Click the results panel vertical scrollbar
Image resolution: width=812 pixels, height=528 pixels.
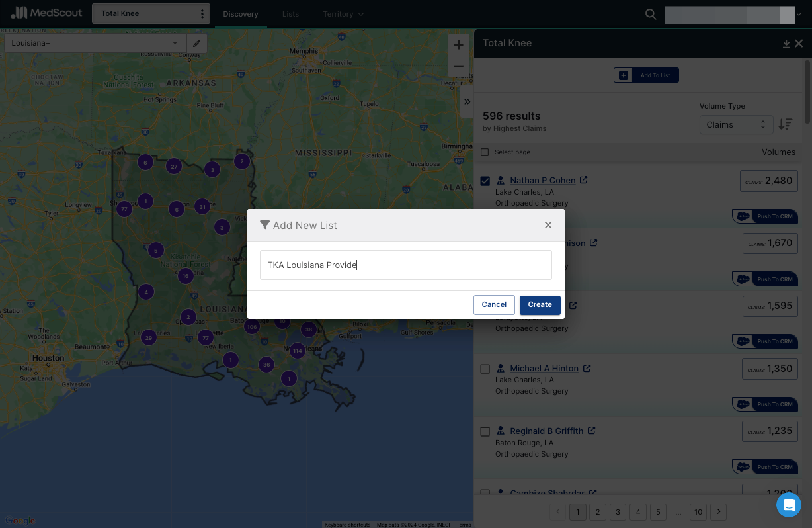pyautogui.click(x=807, y=91)
